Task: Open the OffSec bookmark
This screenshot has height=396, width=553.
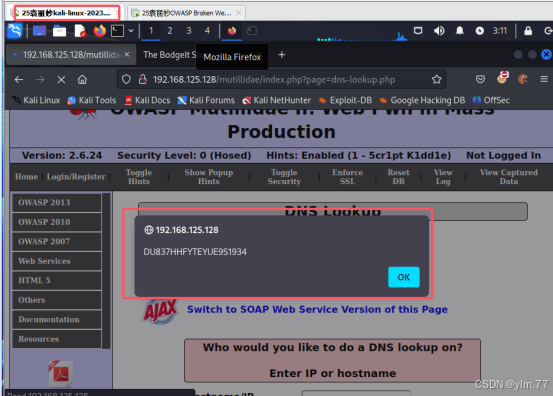Action: (491, 100)
